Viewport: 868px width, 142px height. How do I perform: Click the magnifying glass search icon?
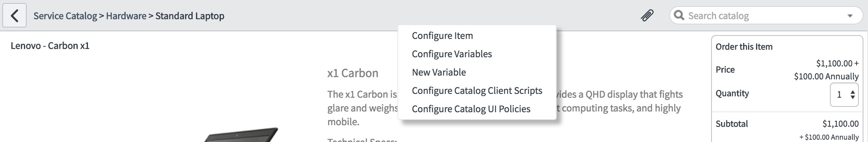pos(679,15)
